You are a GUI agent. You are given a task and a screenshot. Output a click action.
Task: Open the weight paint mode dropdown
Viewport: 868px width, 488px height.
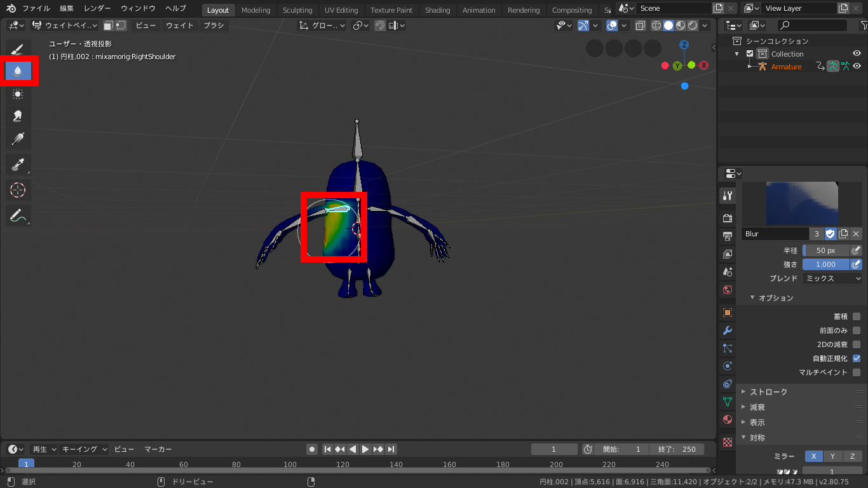coord(65,25)
